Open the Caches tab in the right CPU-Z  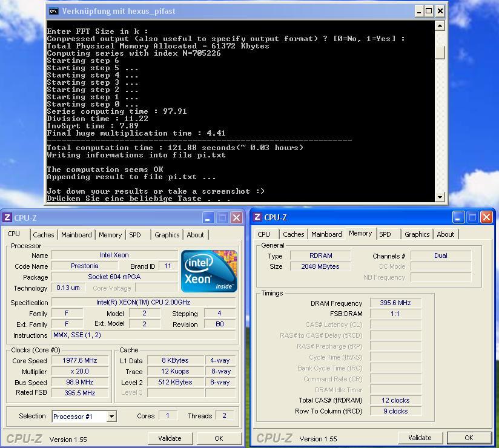point(294,234)
